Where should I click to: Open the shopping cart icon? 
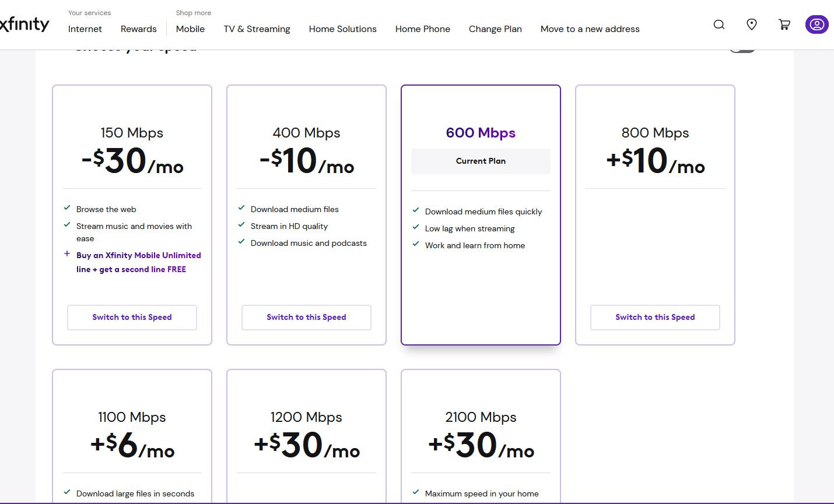pos(784,24)
